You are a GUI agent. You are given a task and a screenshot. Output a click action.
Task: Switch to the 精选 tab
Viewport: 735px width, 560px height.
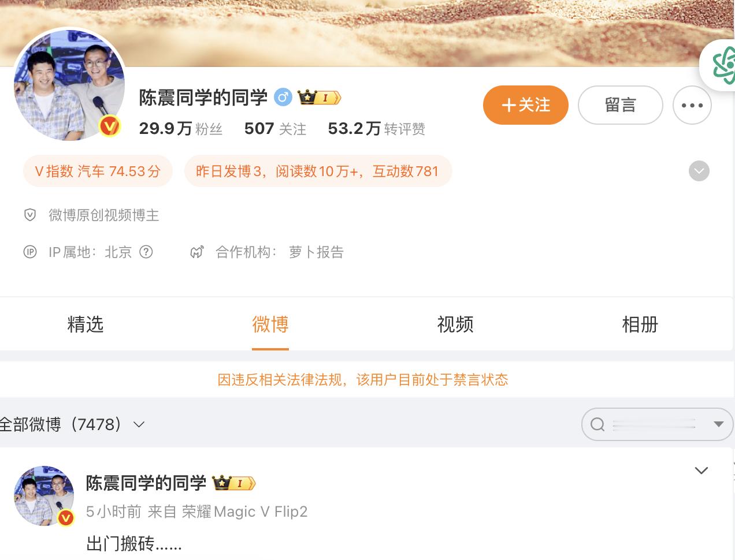click(x=86, y=324)
